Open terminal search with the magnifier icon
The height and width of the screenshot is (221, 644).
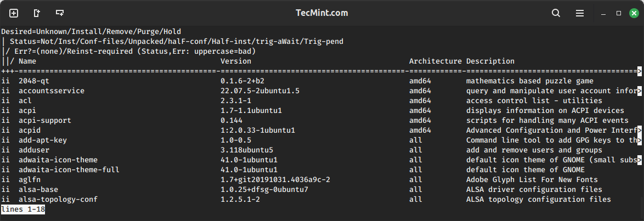pos(556,13)
